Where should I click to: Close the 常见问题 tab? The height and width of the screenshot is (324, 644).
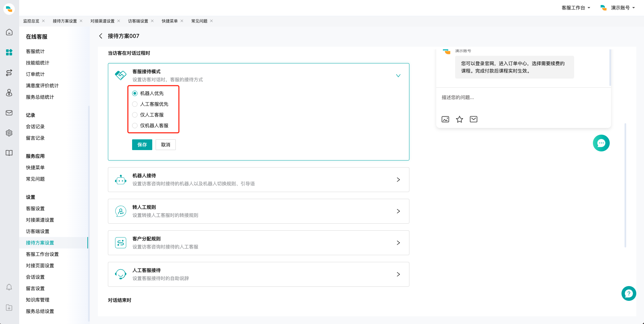tap(211, 21)
